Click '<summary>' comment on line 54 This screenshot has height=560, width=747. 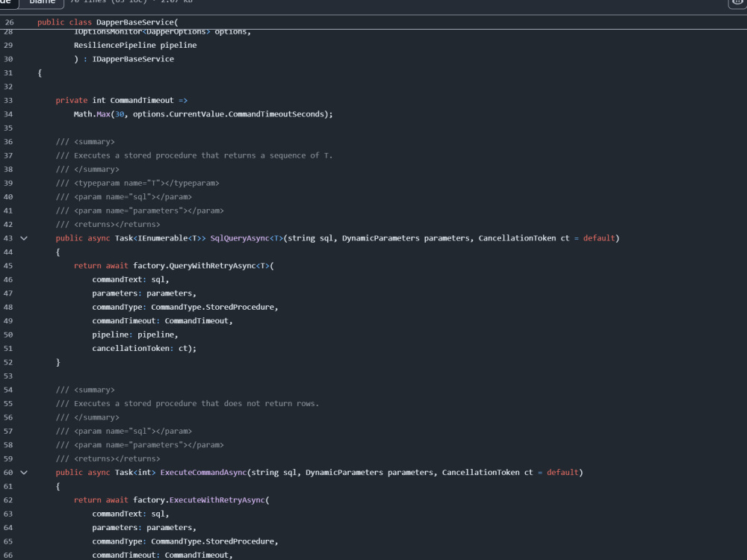coord(94,390)
